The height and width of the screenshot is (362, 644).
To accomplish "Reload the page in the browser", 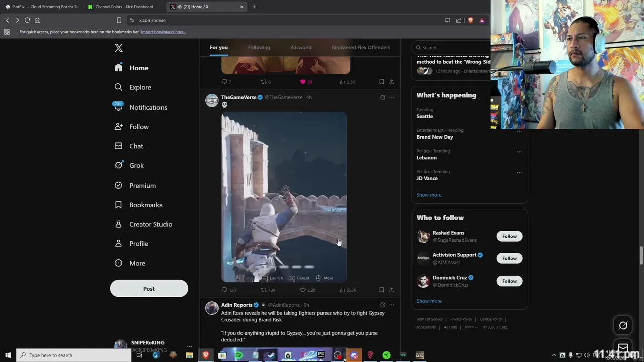I will [27, 20].
